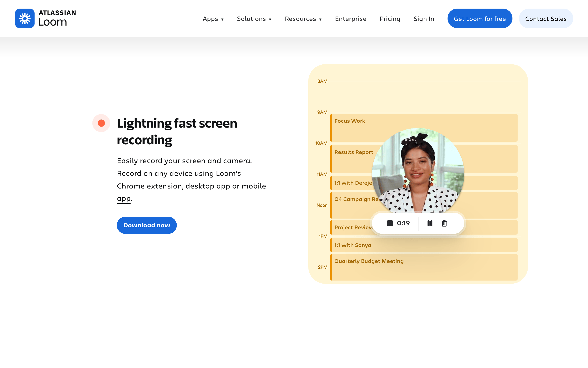Select the Quarterly Budget Meeting event
The height and width of the screenshot is (368, 588).
click(424, 267)
